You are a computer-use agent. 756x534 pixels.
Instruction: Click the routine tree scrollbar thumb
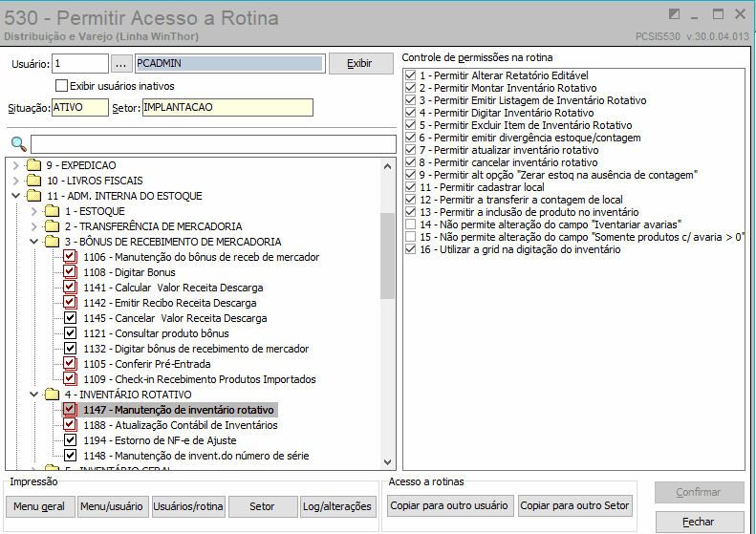387,255
